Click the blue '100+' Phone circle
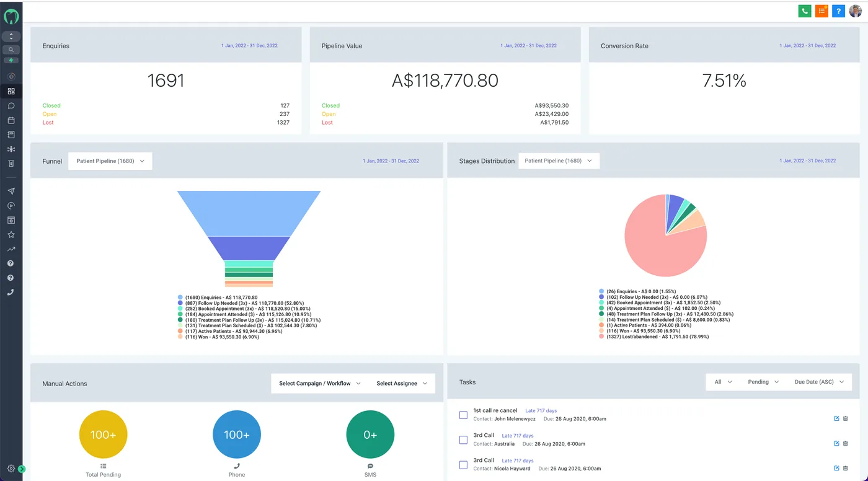The image size is (868, 481). [236, 435]
